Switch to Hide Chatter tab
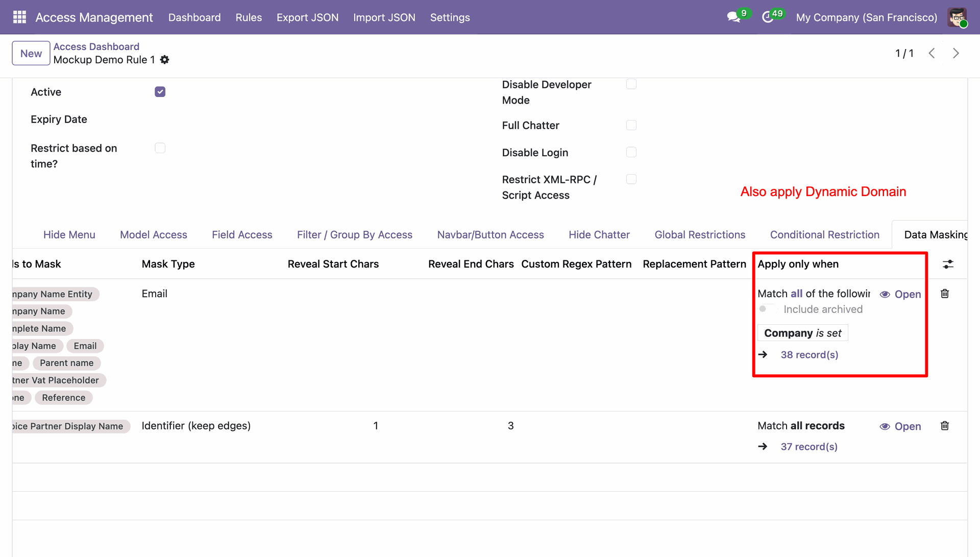The image size is (980, 557). click(599, 235)
